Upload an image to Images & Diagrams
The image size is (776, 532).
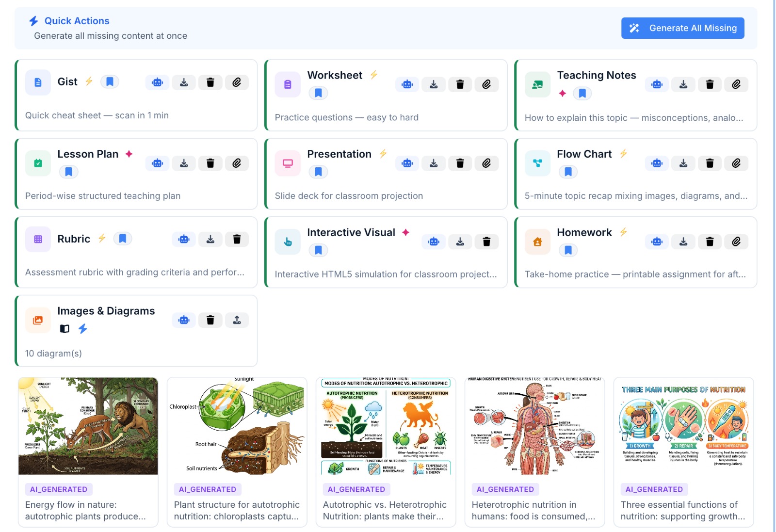[237, 320]
